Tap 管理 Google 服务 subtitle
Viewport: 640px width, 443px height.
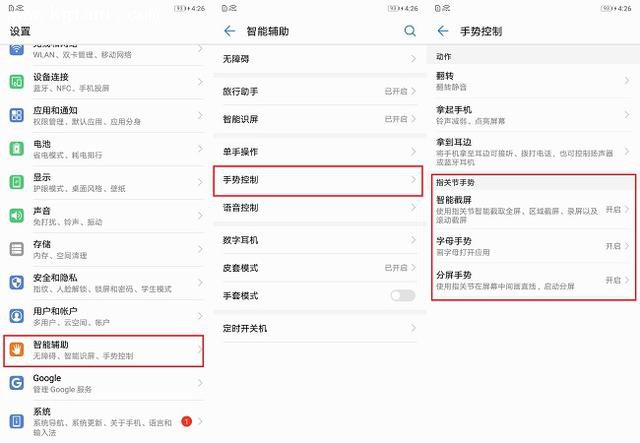62,390
